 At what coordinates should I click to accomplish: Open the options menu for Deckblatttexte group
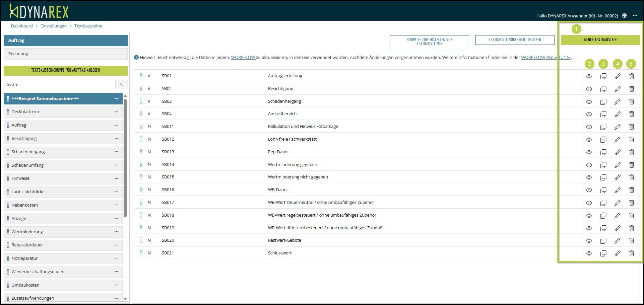pos(116,112)
